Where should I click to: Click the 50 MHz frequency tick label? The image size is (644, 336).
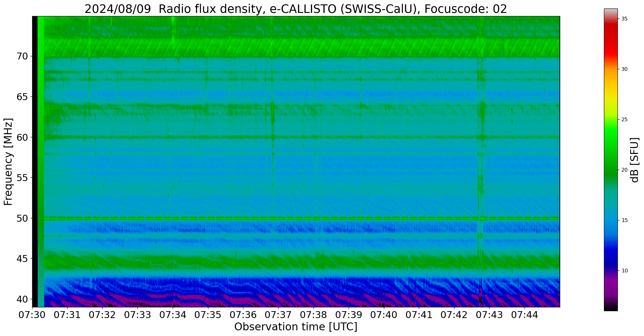pos(22,218)
